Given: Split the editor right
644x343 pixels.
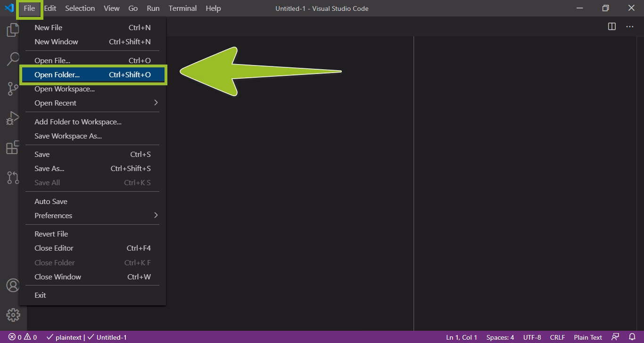Looking at the screenshot, I should tap(612, 26).
